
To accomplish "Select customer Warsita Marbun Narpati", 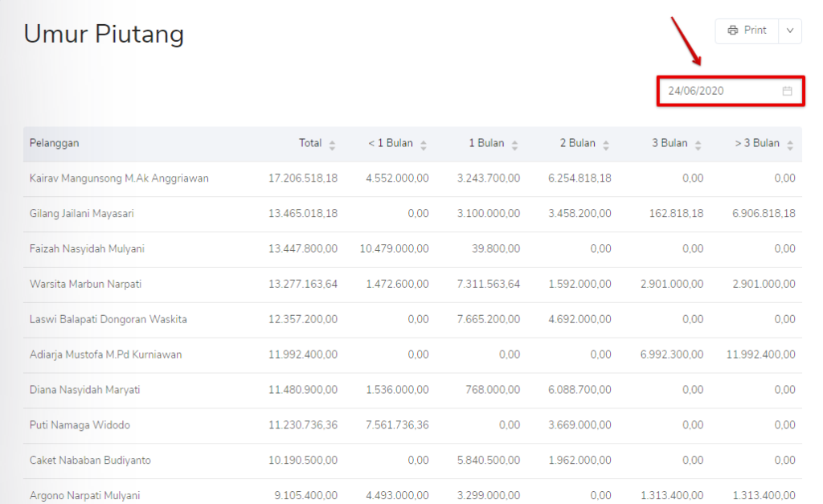I will [x=85, y=284].
